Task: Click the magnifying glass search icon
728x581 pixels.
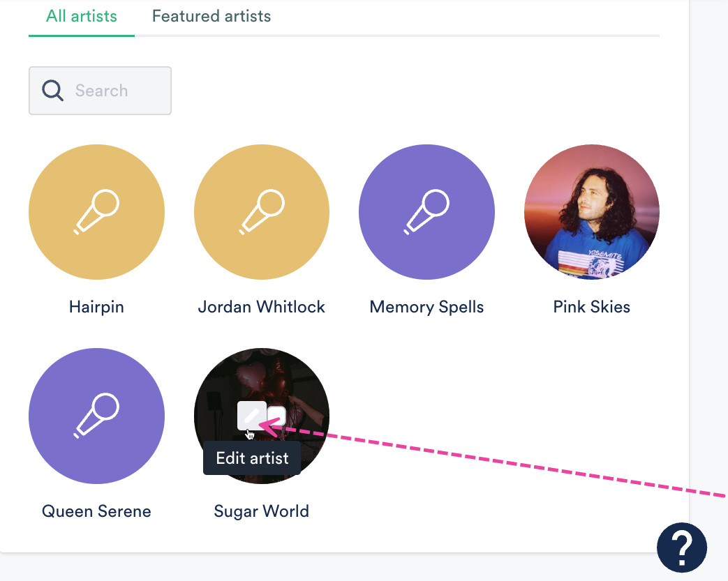Action: pyautogui.click(x=52, y=90)
